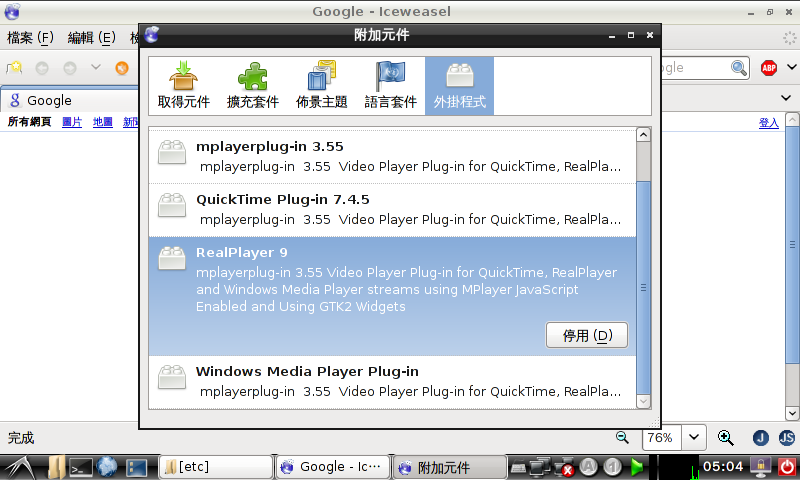The width and height of the screenshot is (800, 480).
Task: Click the orange reload icon in Iceweasel
Action: pos(122,68)
